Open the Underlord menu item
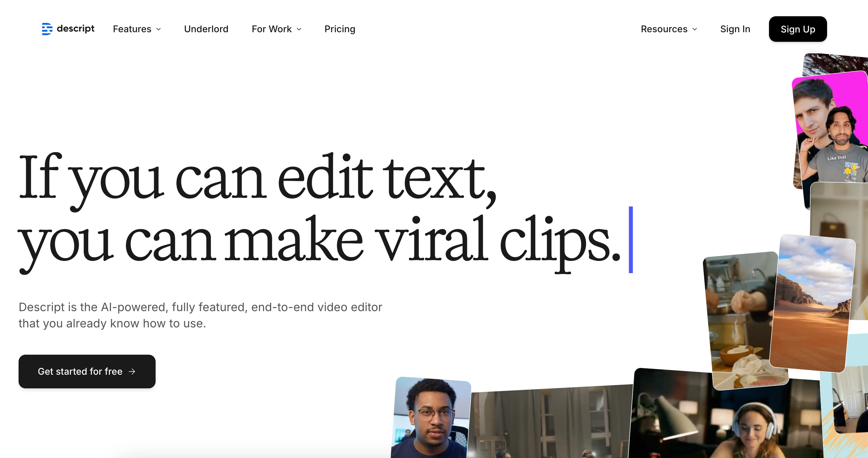The image size is (868, 458). pyautogui.click(x=206, y=29)
